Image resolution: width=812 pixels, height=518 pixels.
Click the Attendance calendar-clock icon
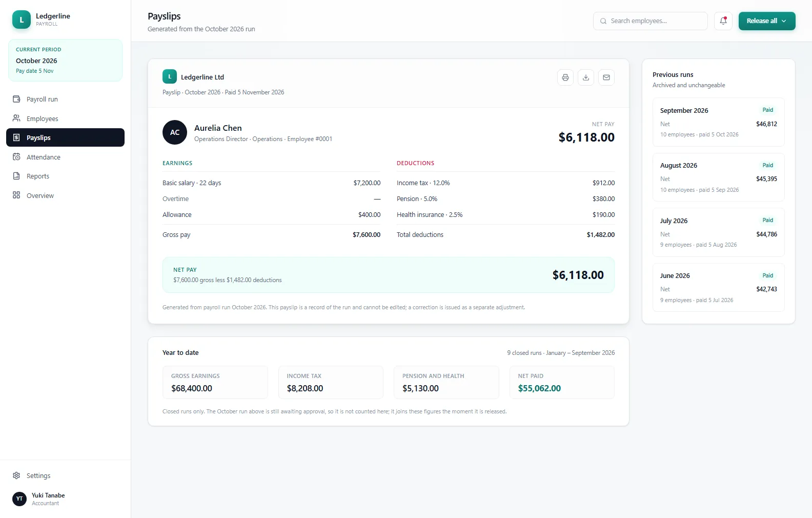(16, 157)
